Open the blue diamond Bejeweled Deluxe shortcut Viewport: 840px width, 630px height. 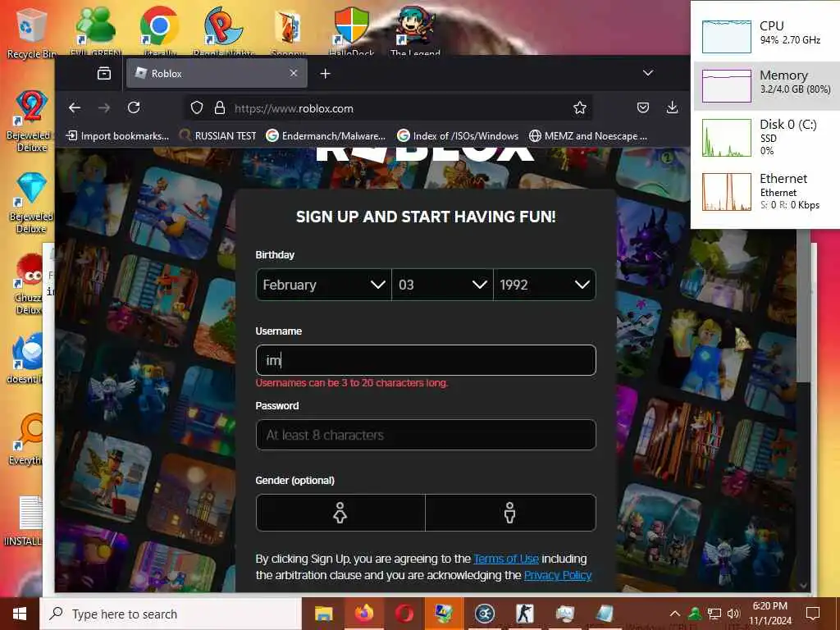[31, 203]
